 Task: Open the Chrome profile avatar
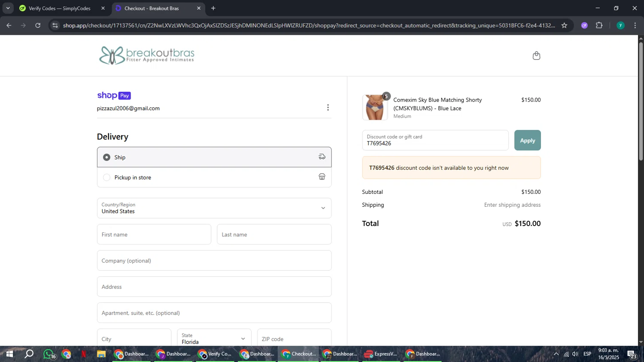[x=620, y=25]
